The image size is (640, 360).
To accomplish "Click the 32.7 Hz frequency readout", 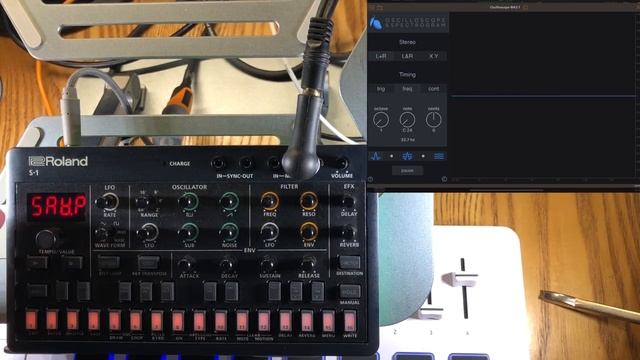I will (407, 140).
